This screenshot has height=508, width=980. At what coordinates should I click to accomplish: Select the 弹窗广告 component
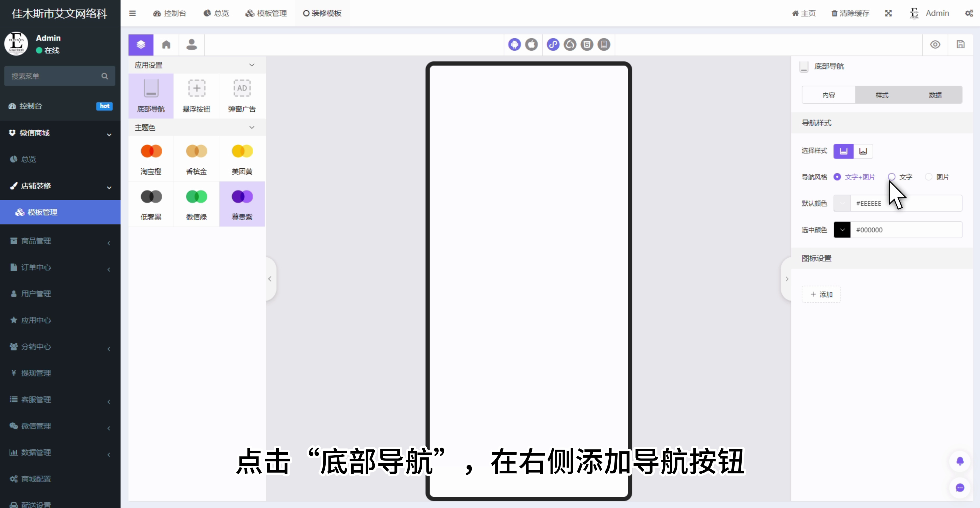click(x=242, y=95)
